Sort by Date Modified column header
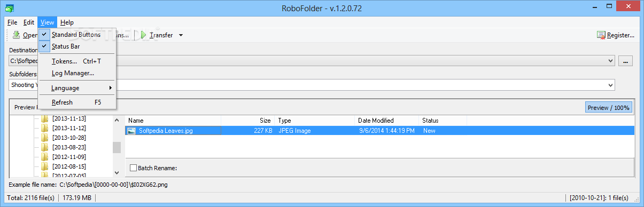The width and height of the screenshot is (644, 207). [387, 121]
